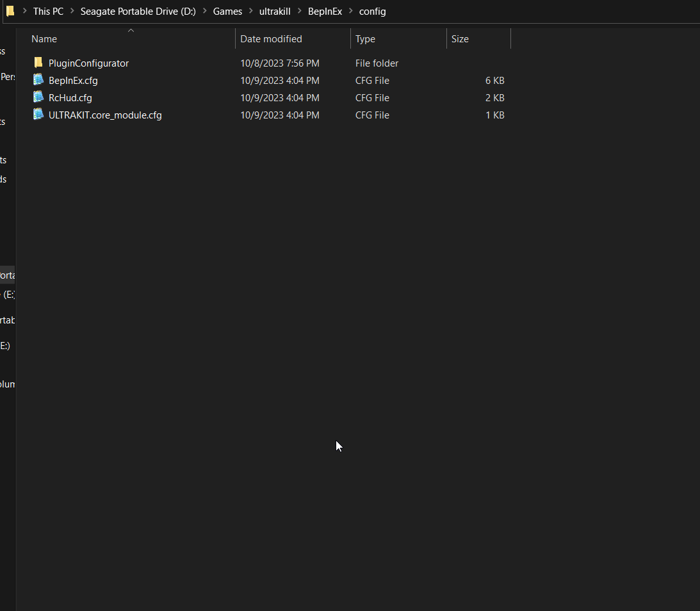Click the RcHud.cfg file icon
The height and width of the screenshot is (611, 700).
point(38,97)
